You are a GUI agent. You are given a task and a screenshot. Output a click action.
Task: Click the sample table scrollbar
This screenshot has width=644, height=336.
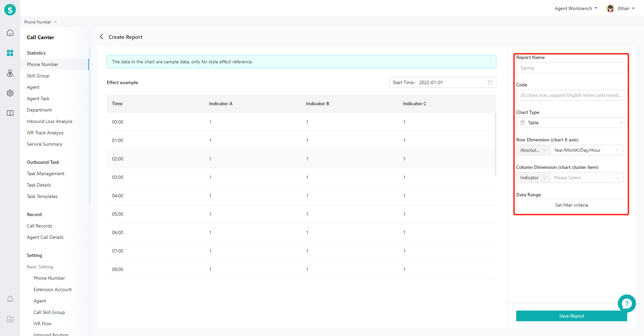(x=495, y=144)
